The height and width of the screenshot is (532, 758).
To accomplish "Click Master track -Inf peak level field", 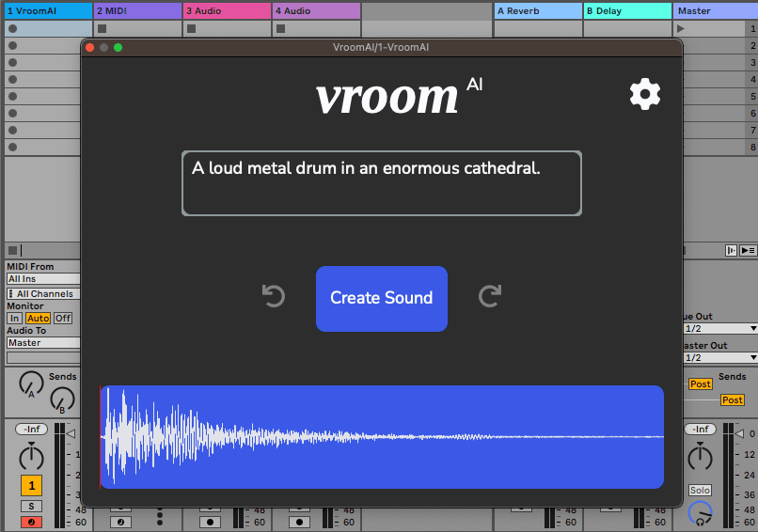I will point(701,430).
